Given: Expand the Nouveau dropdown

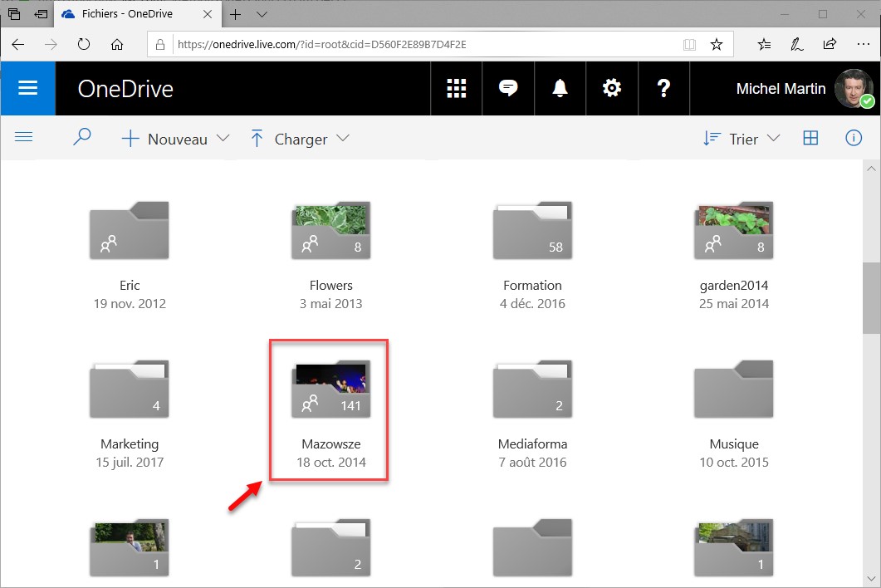Looking at the screenshot, I should tap(175, 139).
